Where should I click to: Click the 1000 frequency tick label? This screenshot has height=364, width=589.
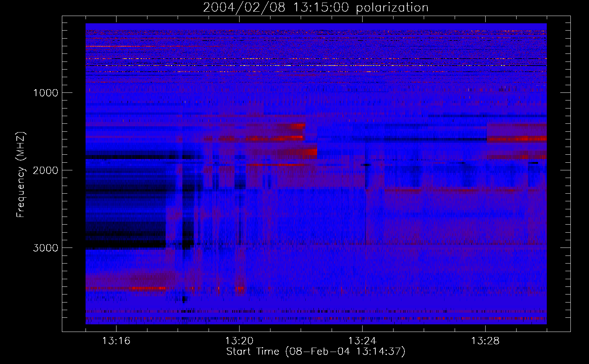point(46,93)
